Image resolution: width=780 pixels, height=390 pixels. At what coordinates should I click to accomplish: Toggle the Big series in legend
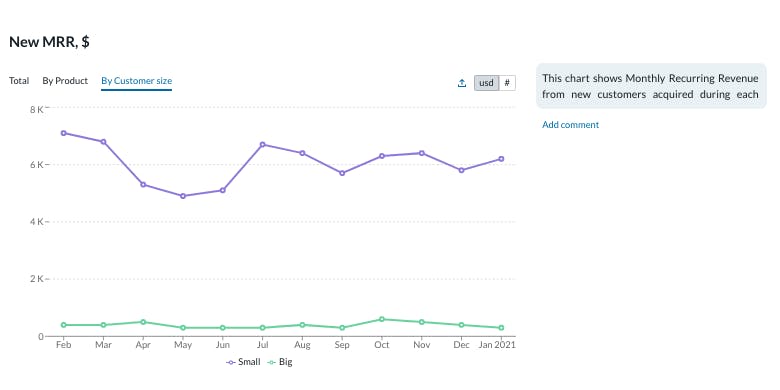[280, 362]
